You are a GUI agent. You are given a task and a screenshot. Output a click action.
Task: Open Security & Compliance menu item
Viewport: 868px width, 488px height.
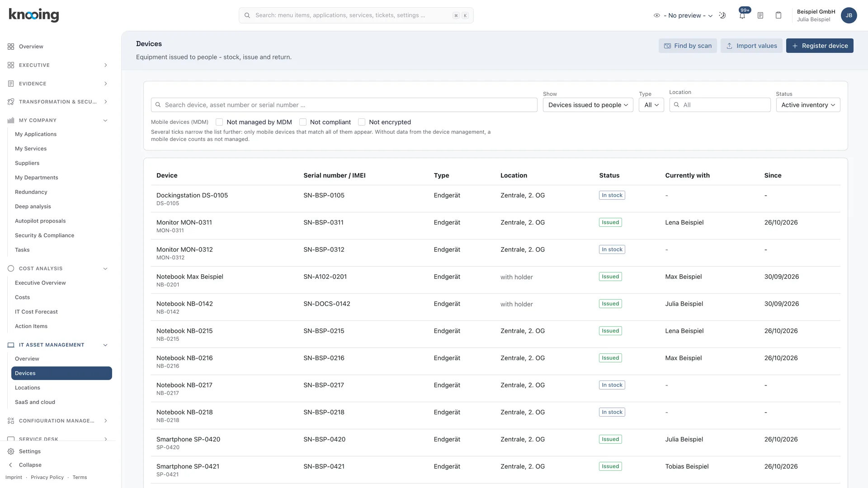click(44, 235)
